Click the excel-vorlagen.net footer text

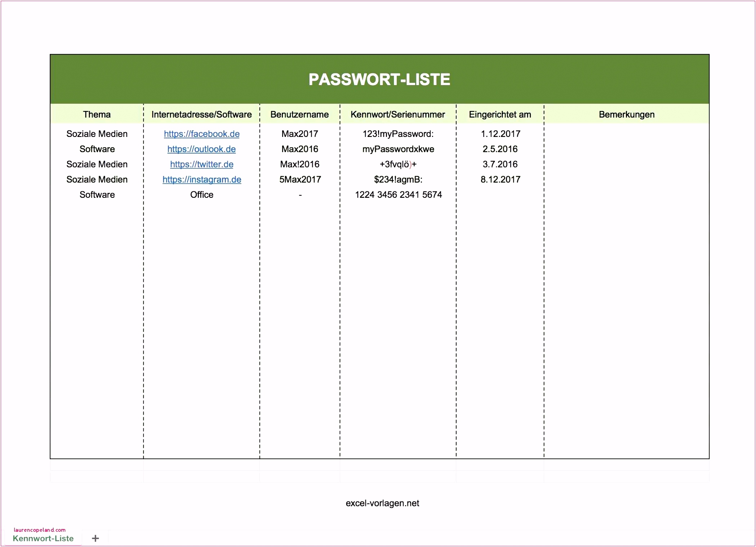382,503
